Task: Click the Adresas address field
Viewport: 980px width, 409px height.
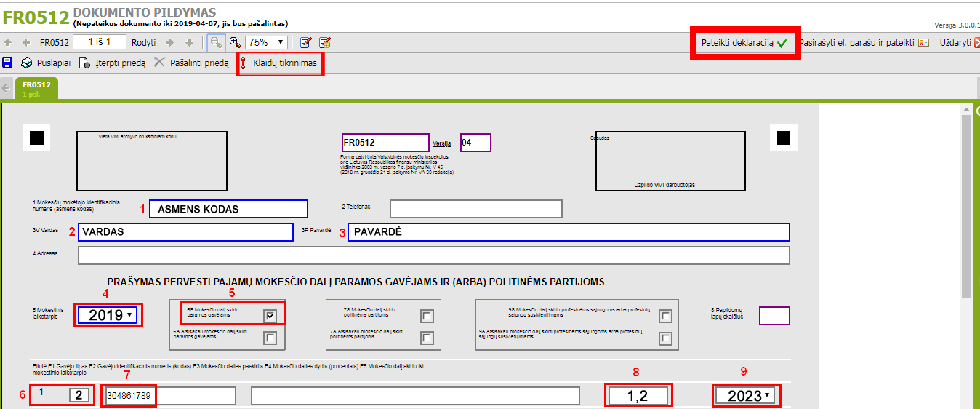Action: 433,255
